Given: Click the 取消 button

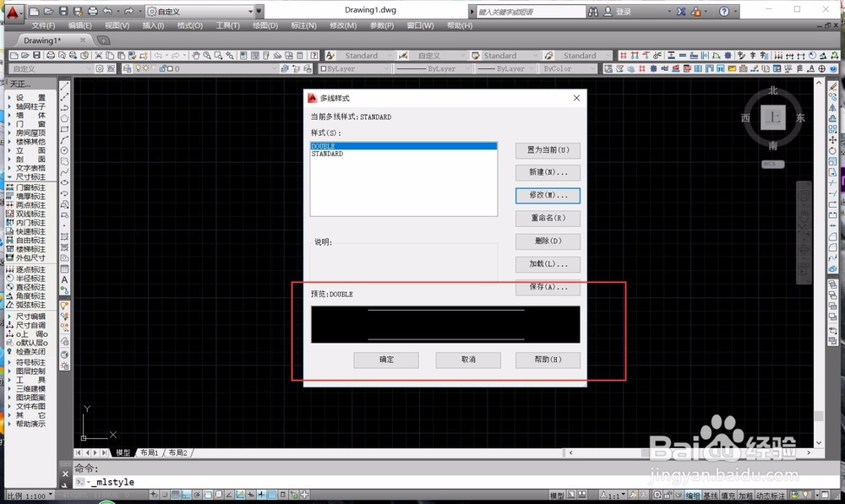Looking at the screenshot, I should [468, 360].
